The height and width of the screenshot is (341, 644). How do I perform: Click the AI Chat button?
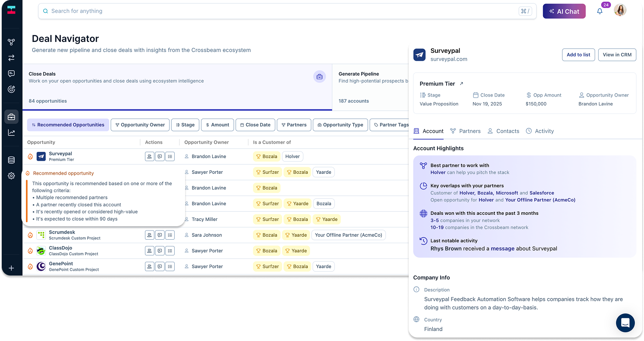click(564, 11)
